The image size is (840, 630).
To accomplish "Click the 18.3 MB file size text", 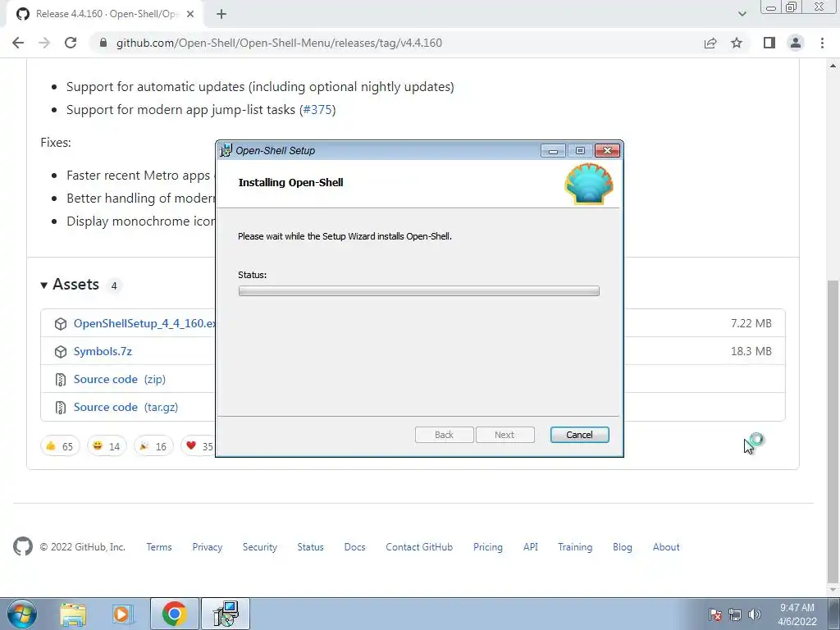I will (751, 351).
